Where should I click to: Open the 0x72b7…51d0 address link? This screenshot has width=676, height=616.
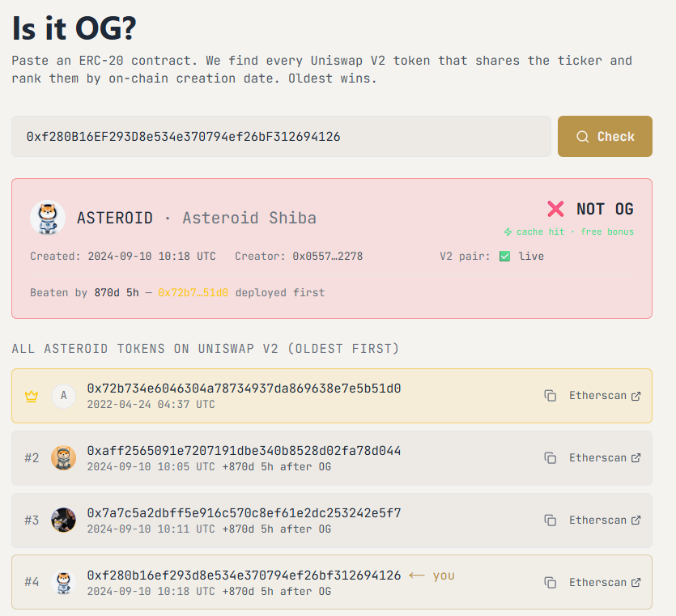click(193, 293)
